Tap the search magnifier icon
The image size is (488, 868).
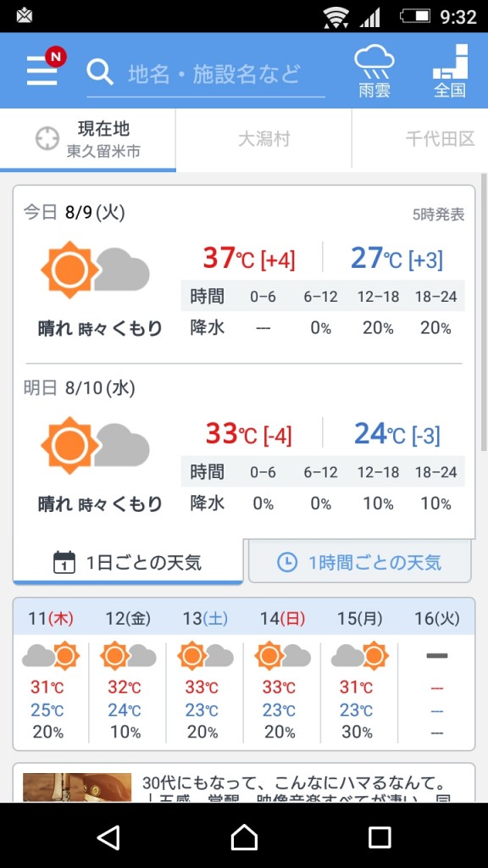click(100, 72)
